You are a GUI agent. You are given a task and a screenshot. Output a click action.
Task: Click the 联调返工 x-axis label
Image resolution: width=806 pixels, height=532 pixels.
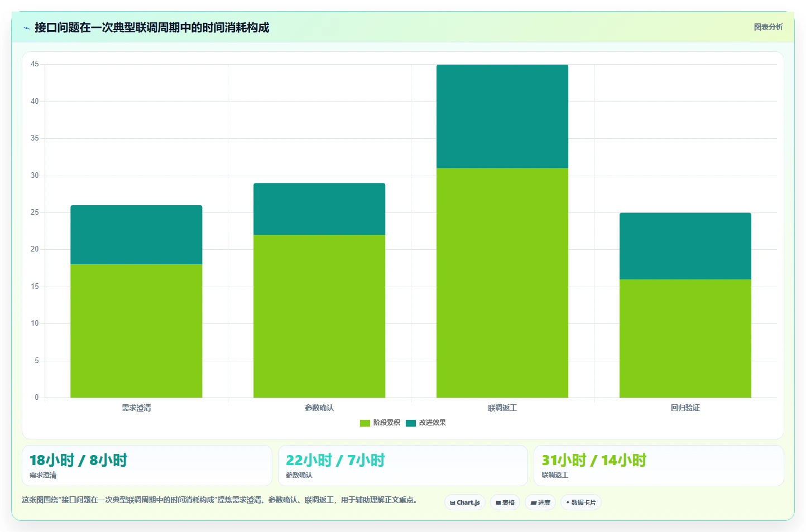502,408
